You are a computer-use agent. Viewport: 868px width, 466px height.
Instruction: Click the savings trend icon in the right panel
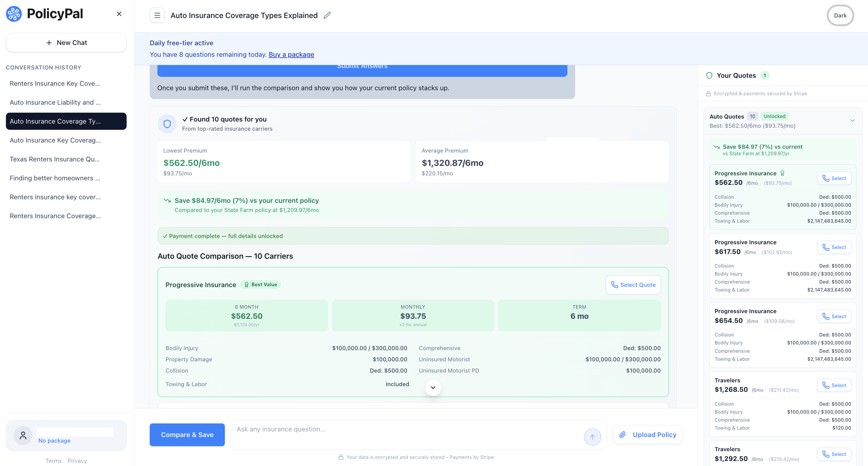[717, 147]
